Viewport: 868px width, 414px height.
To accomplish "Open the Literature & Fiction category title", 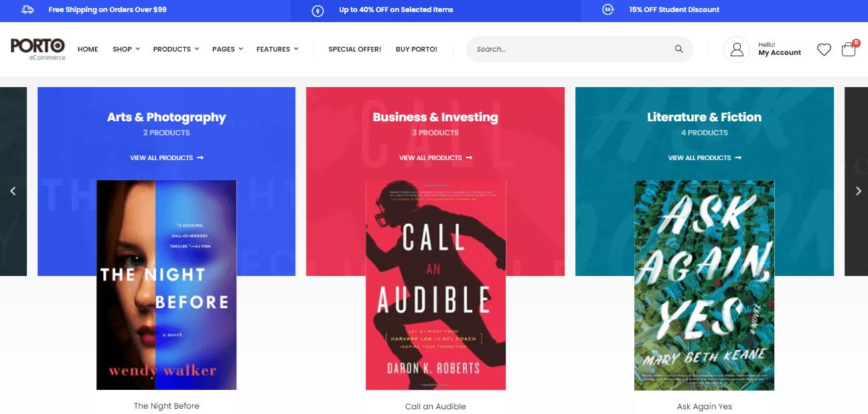I will point(704,117).
